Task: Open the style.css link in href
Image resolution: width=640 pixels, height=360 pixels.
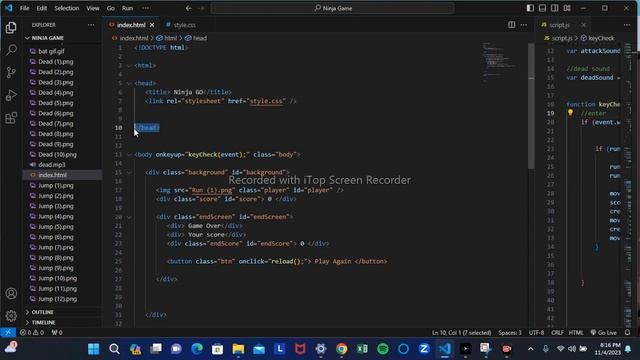Action: 266,101
